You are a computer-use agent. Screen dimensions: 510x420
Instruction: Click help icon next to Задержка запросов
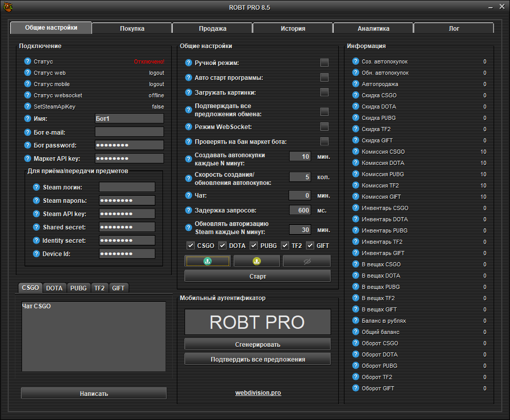coord(188,210)
